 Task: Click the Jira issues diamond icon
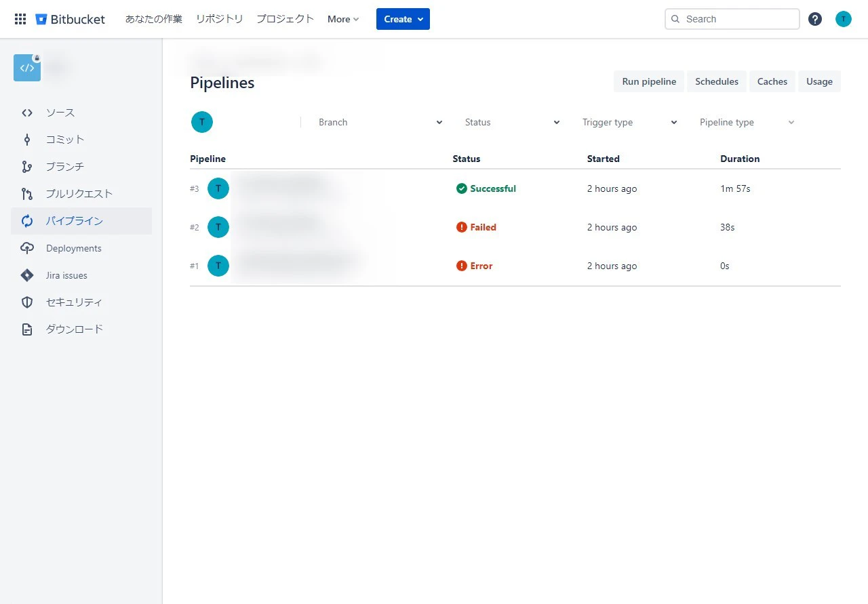pos(27,275)
